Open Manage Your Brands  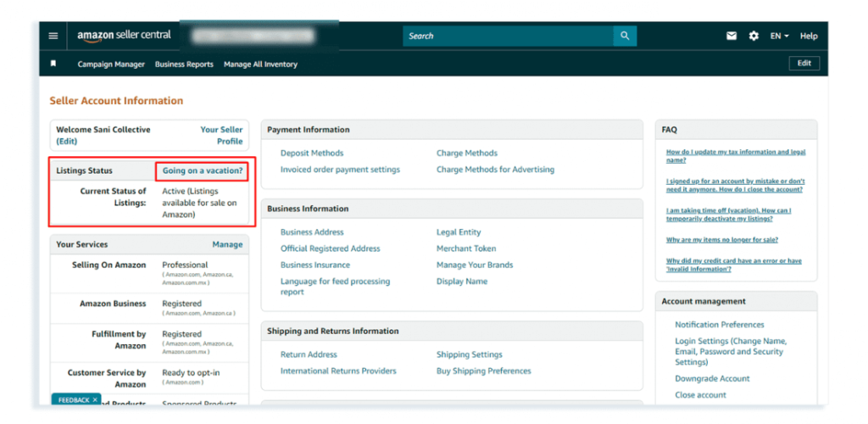(x=475, y=265)
